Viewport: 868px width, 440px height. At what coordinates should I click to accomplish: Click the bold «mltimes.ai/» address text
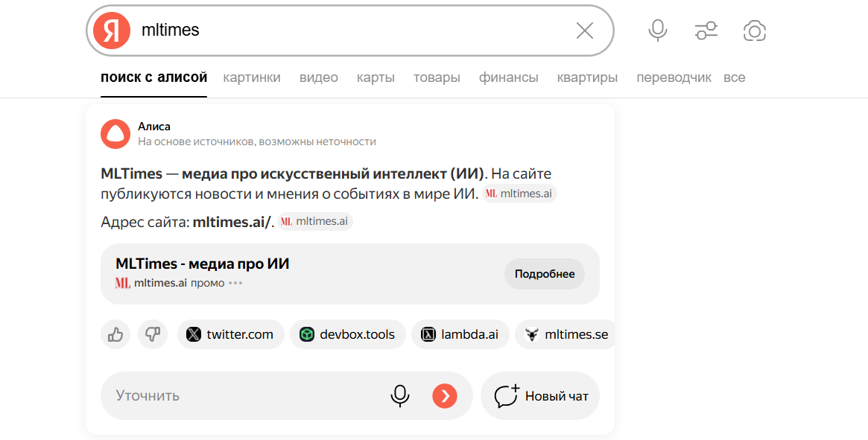(x=232, y=223)
